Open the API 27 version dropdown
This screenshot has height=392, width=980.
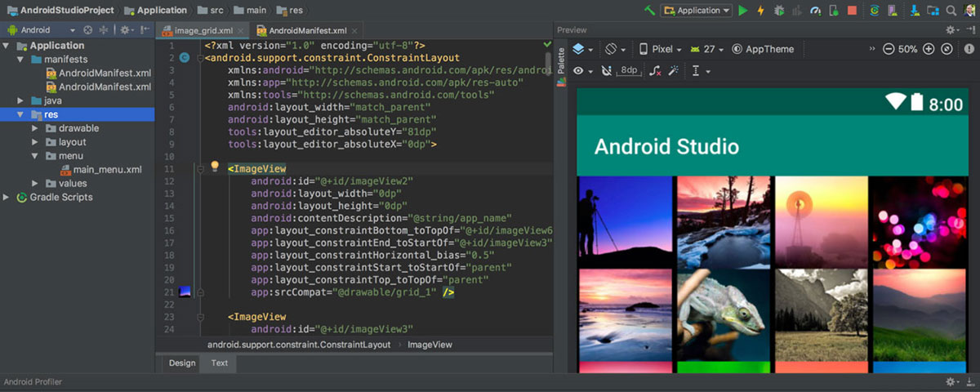[708, 49]
